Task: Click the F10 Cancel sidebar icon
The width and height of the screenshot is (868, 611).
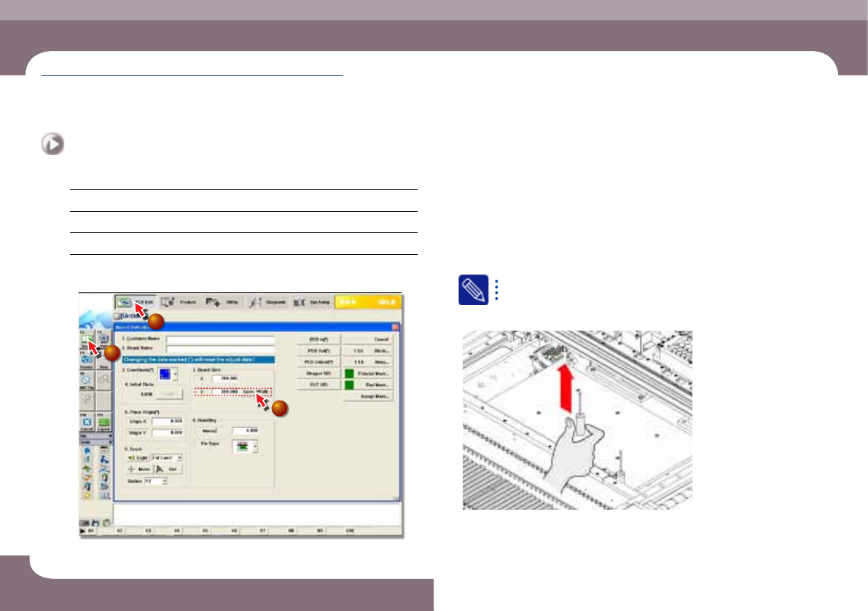Action: coord(87,423)
